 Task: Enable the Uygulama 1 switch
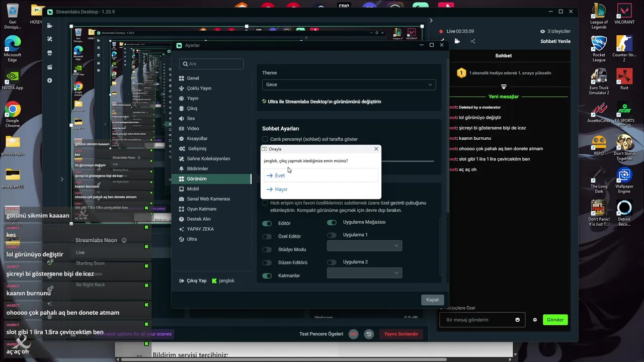(332, 235)
